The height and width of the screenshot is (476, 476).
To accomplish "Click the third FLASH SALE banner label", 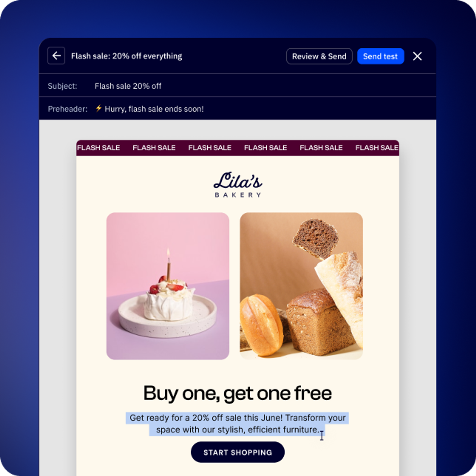I will (210, 148).
